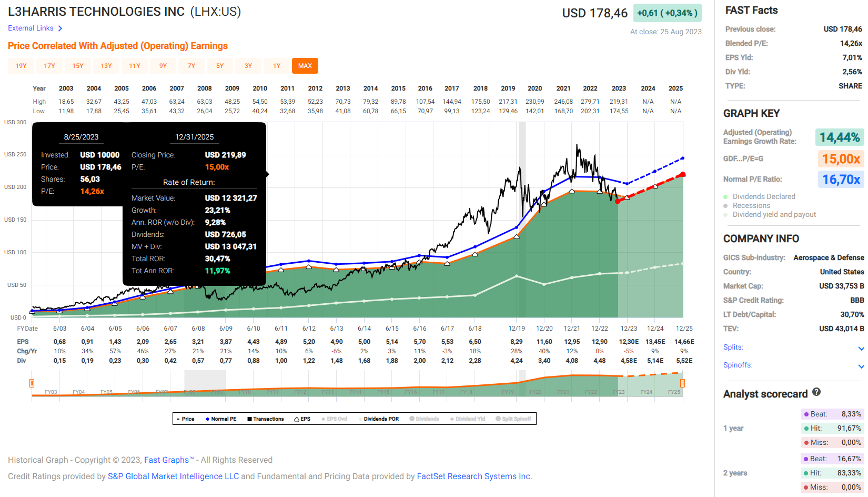Enable Split Spinoff legend entry

pos(513,419)
